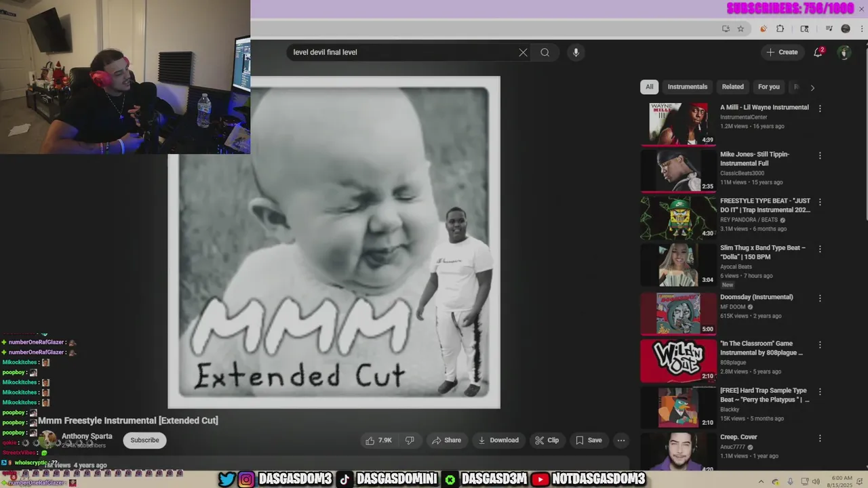Image resolution: width=868 pixels, height=488 pixels.
Task: Show hidden system tray icons
Action: pos(760,482)
